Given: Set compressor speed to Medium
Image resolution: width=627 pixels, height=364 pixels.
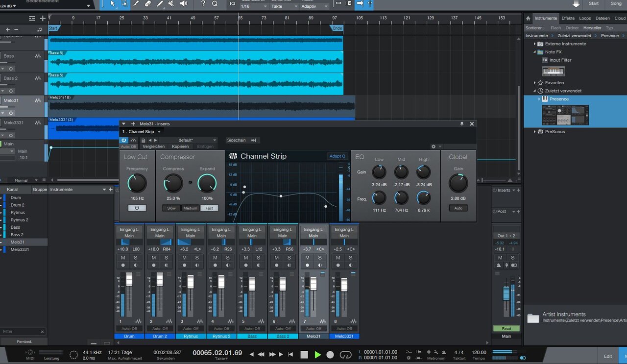Looking at the screenshot, I should click(x=190, y=208).
